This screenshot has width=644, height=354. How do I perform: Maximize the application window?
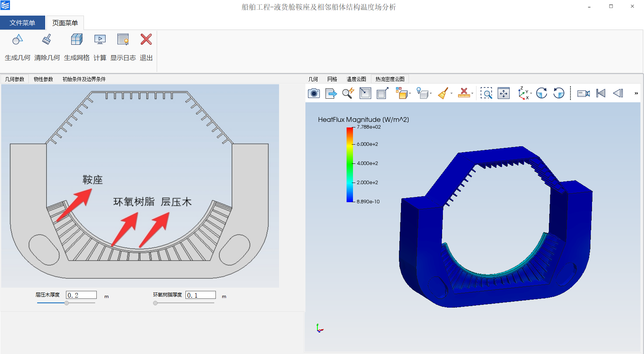[x=611, y=6]
